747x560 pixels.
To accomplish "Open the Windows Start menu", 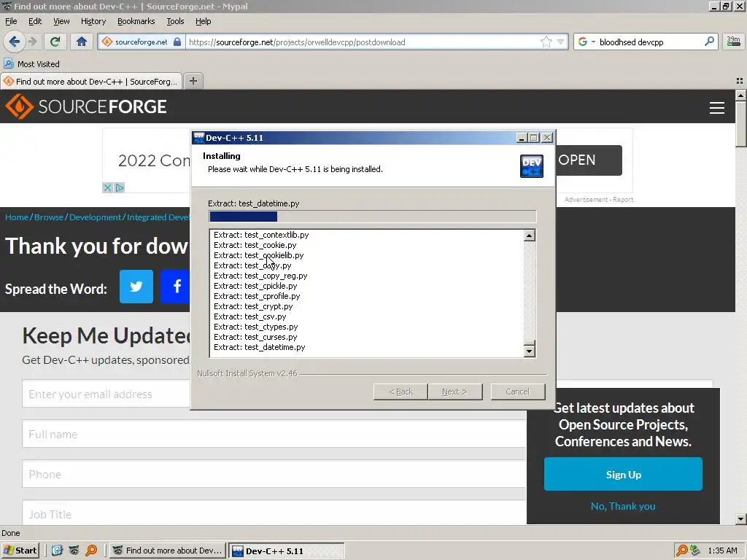I will pyautogui.click(x=20, y=551).
